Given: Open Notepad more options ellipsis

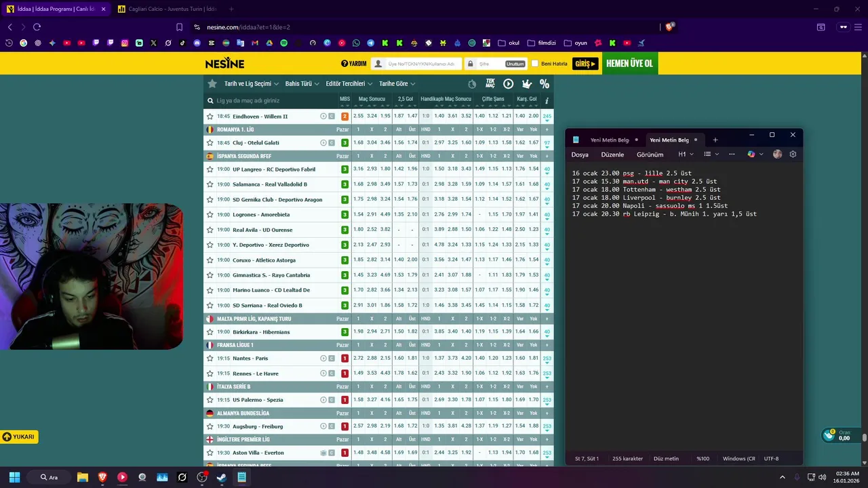Looking at the screenshot, I should pyautogui.click(x=732, y=155).
